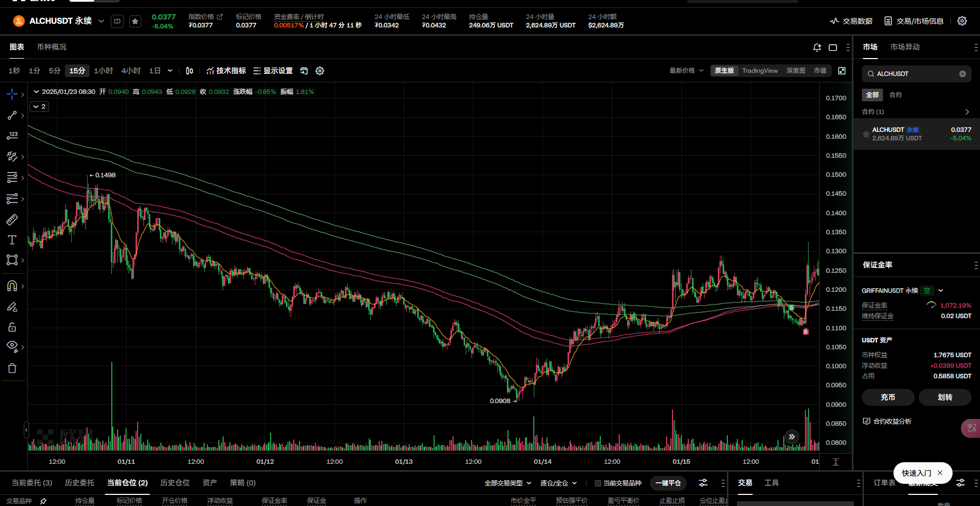Open split chart view icon beside ALCHUSDT
This screenshot has height=506, width=980.
pyautogui.click(x=117, y=22)
